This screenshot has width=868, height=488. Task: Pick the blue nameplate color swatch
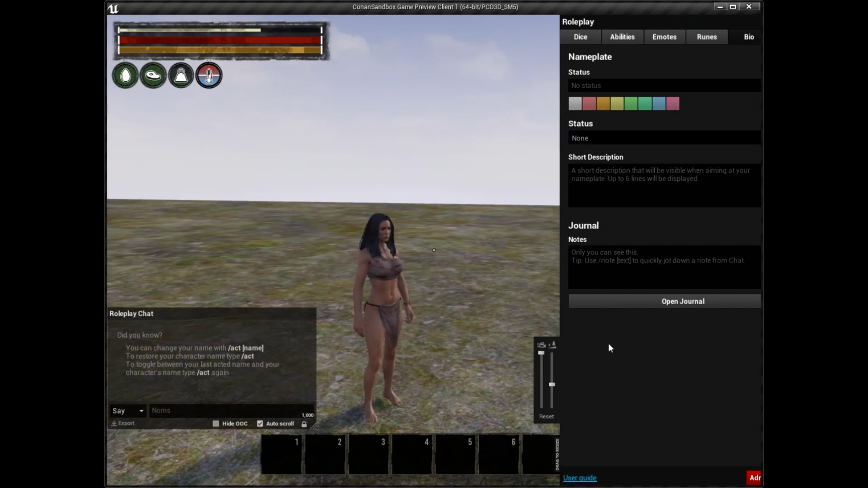click(659, 104)
